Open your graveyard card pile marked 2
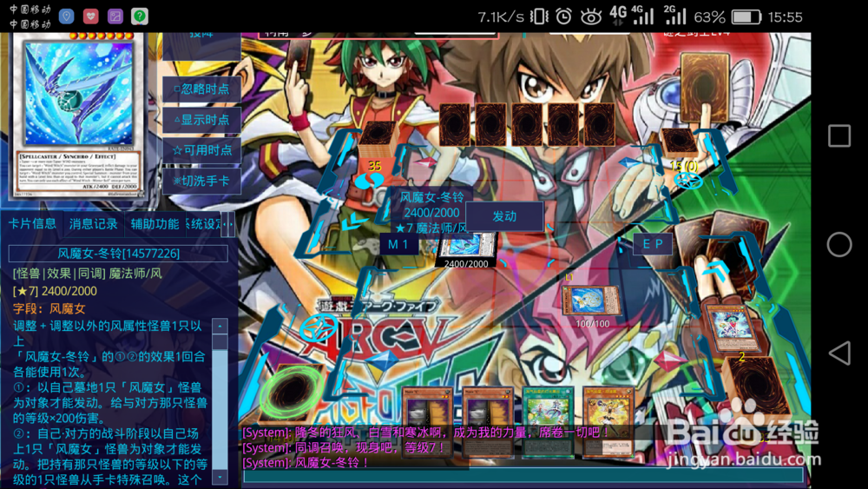This screenshot has width=868, height=489. coord(730,327)
